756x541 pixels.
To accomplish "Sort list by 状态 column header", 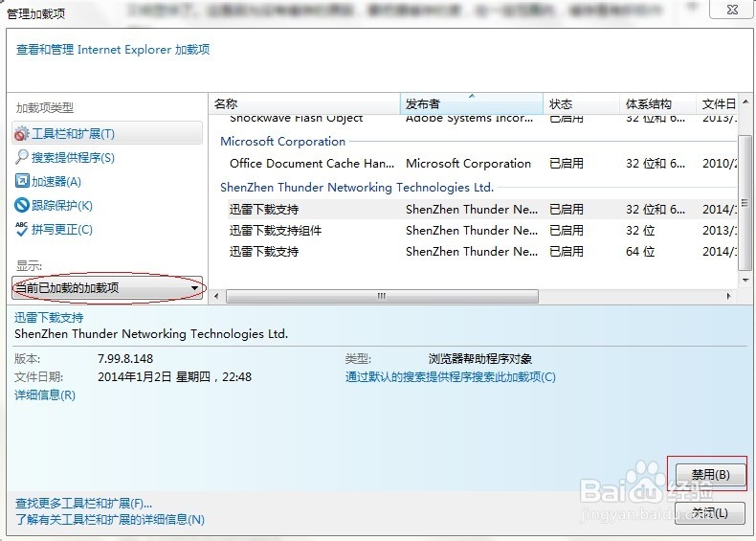I will [581, 103].
